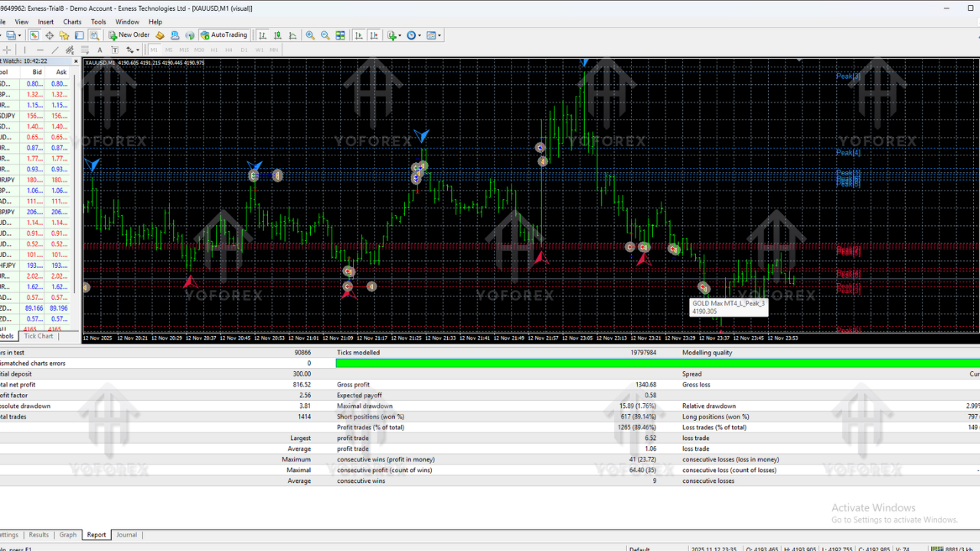The image size is (980, 551).
Task: Select the M5 timeframe button
Action: point(169,50)
